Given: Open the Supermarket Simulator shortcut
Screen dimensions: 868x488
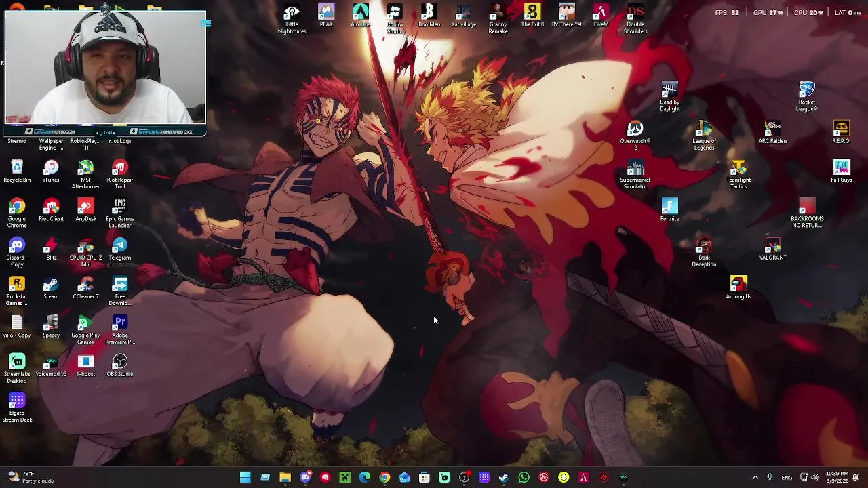Looking at the screenshot, I should (x=635, y=175).
